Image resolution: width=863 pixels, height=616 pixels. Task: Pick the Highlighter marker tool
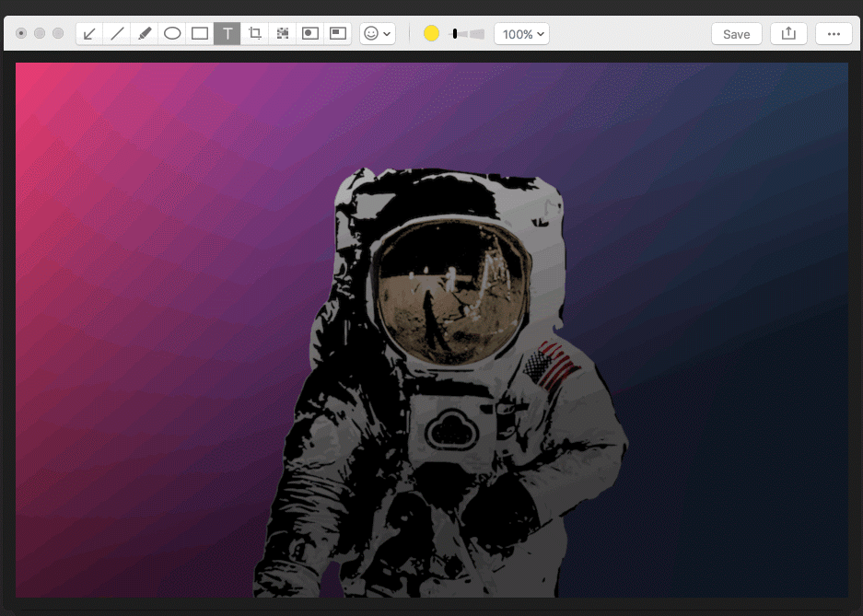pyautogui.click(x=145, y=34)
